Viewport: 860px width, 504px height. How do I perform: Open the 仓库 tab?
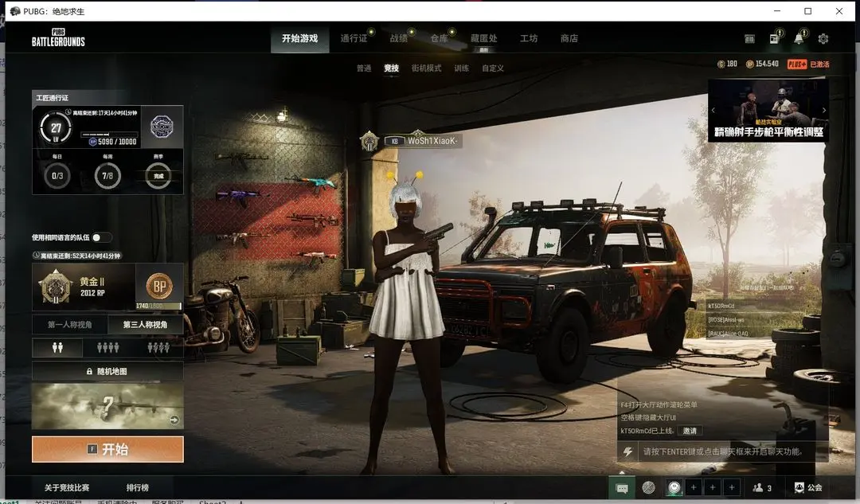click(x=439, y=38)
